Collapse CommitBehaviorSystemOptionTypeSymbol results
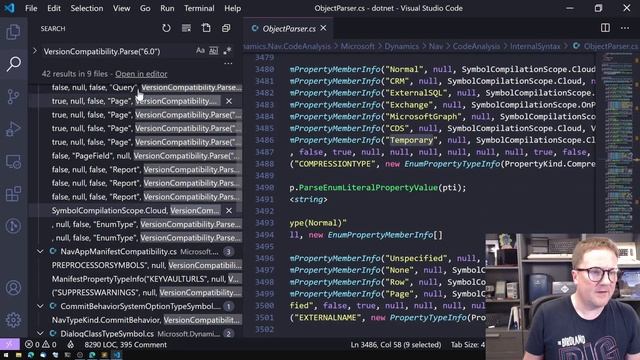640x360 pixels. (x=40, y=306)
